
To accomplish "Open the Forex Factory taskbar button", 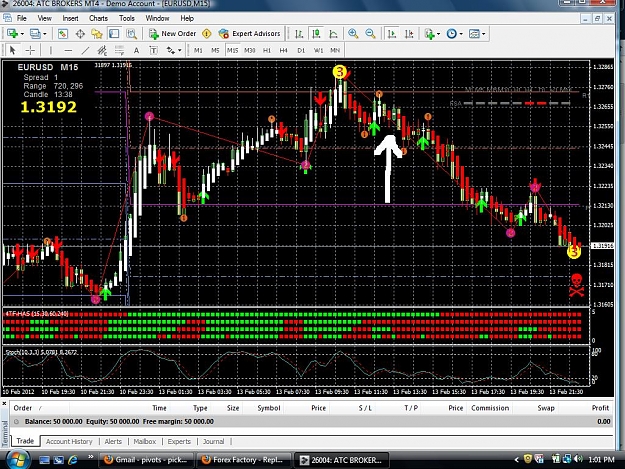I will pyautogui.click(x=243, y=460).
